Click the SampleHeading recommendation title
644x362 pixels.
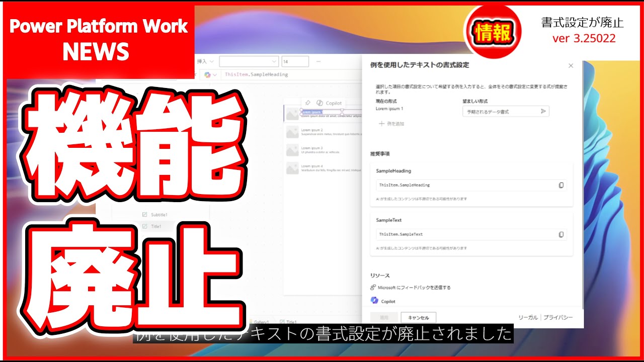click(x=394, y=171)
